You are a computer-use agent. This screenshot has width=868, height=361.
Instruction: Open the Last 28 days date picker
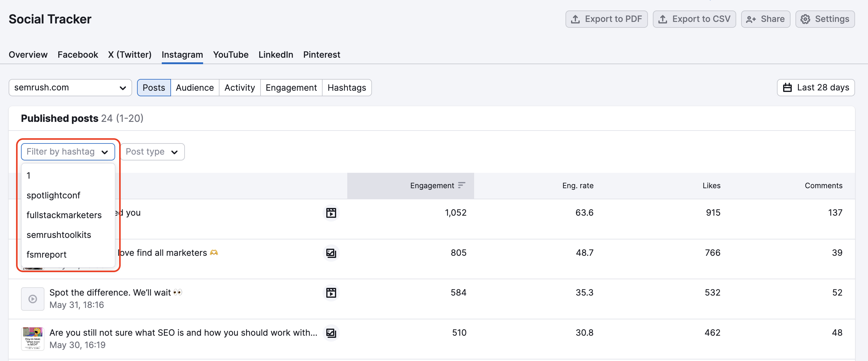(816, 88)
